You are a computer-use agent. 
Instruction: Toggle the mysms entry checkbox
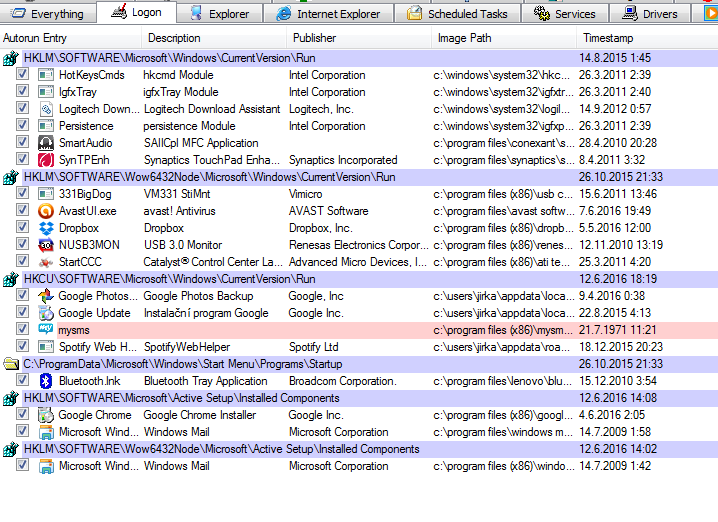coord(22,329)
